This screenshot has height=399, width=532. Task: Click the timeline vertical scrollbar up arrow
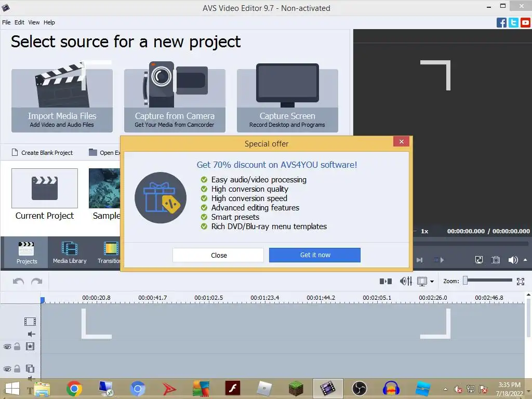pyautogui.click(x=528, y=295)
